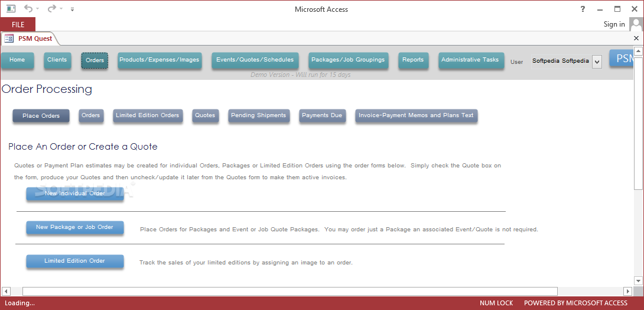This screenshot has height=310, width=644.
Task: Open the Quotes tab
Action: click(x=205, y=115)
